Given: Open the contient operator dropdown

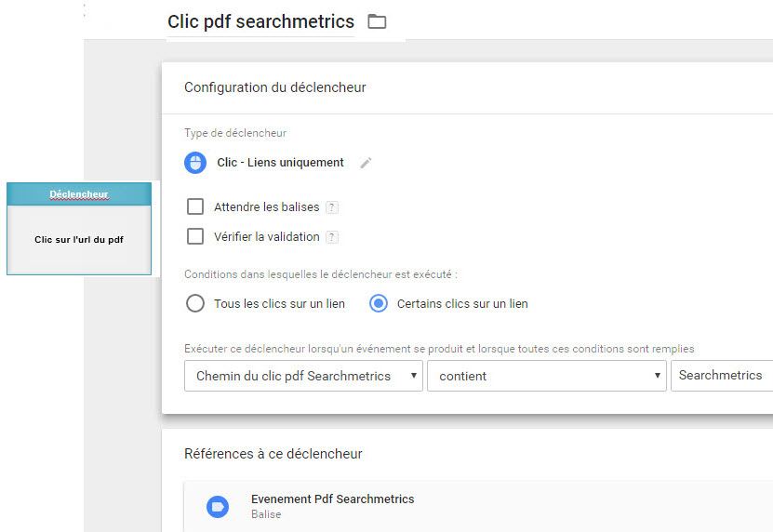Looking at the screenshot, I should [547, 376].
